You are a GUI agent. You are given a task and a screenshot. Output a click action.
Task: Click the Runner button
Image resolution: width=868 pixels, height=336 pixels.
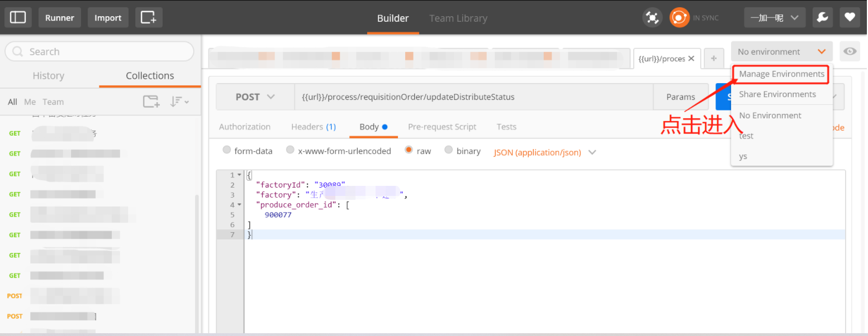point(60,18)
